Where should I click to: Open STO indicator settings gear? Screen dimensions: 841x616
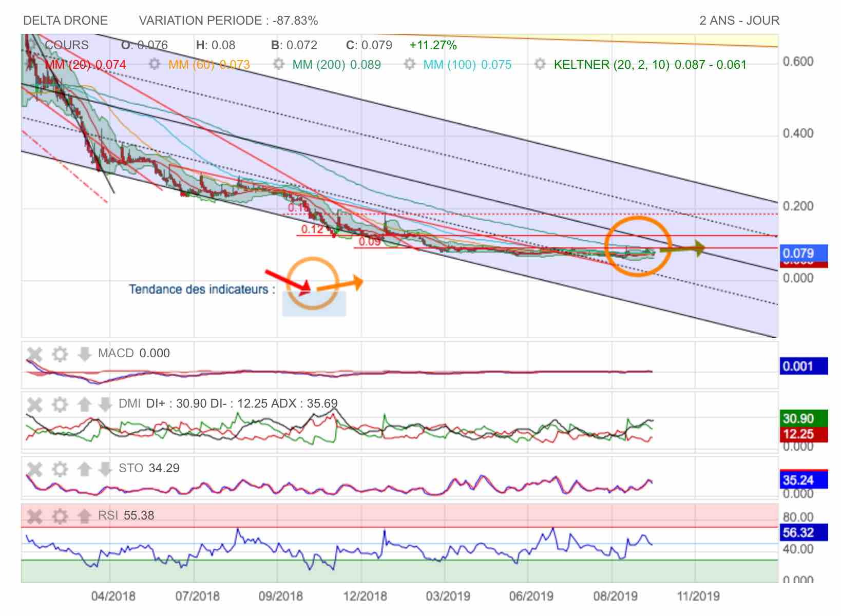pos(60,469)
